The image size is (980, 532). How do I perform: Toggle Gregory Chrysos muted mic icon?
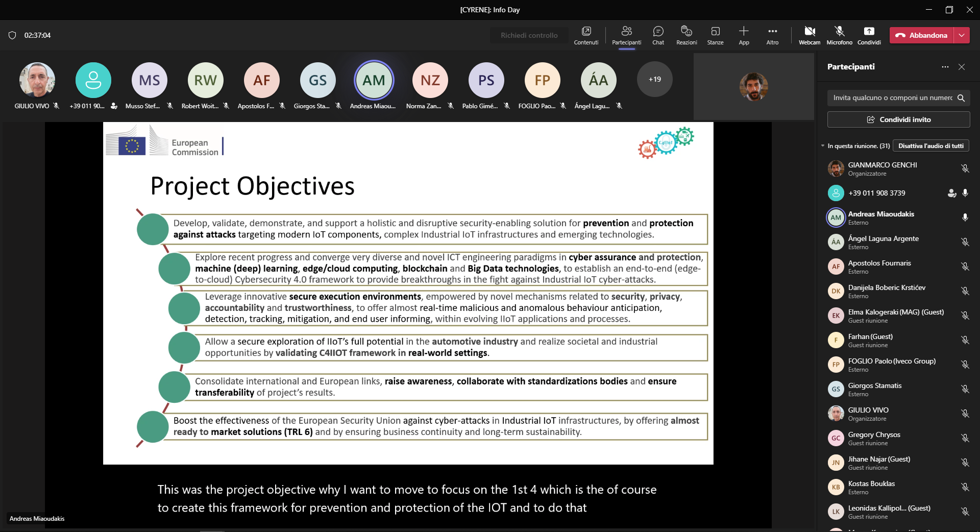965,438
